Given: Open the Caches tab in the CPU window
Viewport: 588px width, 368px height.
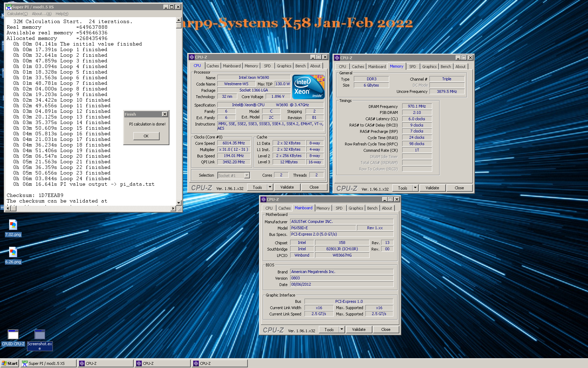Looking at the screenshot, I should (212, 66).
